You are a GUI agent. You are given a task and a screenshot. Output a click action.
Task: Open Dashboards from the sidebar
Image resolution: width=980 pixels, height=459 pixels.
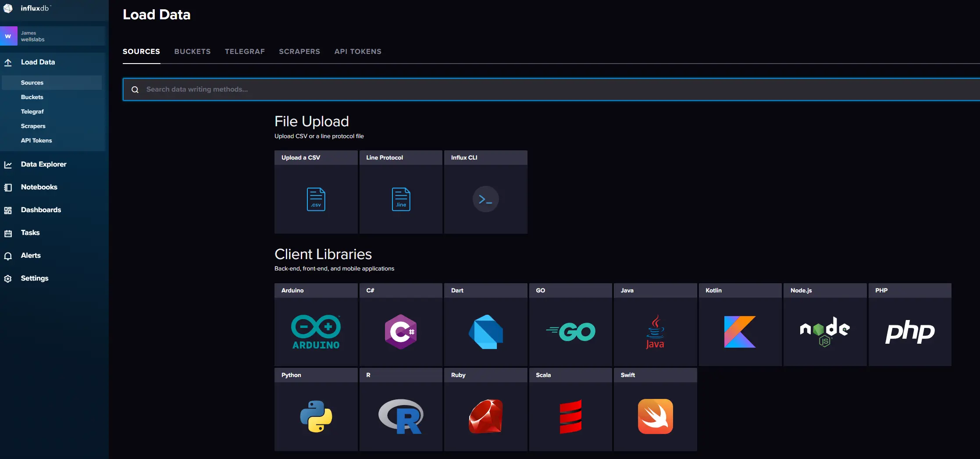coord(41,210)
